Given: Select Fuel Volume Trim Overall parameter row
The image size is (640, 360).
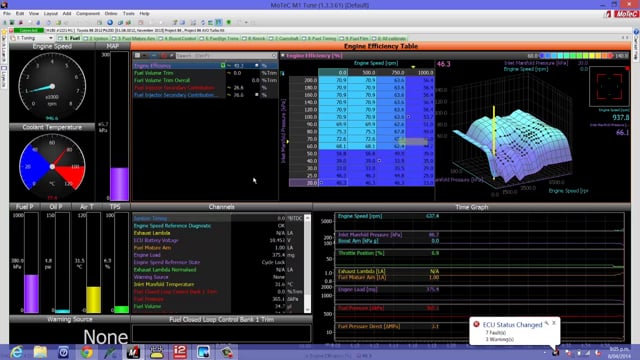Looking at the screenshot, I should pos(205,80).
